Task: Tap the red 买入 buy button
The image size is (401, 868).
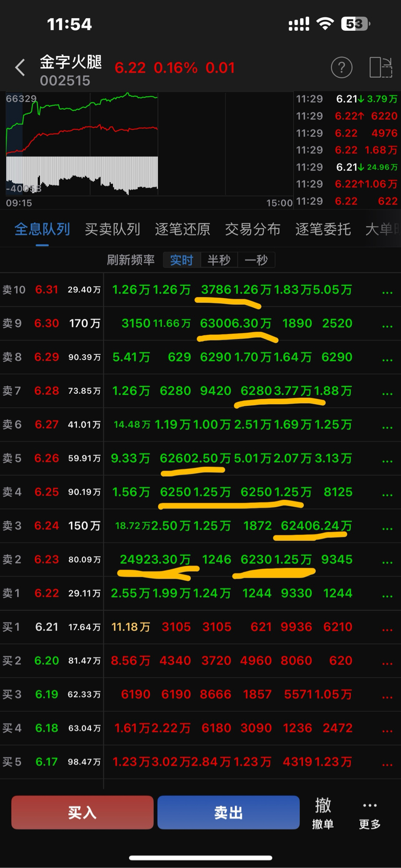Action: click(x=82, y=813)
